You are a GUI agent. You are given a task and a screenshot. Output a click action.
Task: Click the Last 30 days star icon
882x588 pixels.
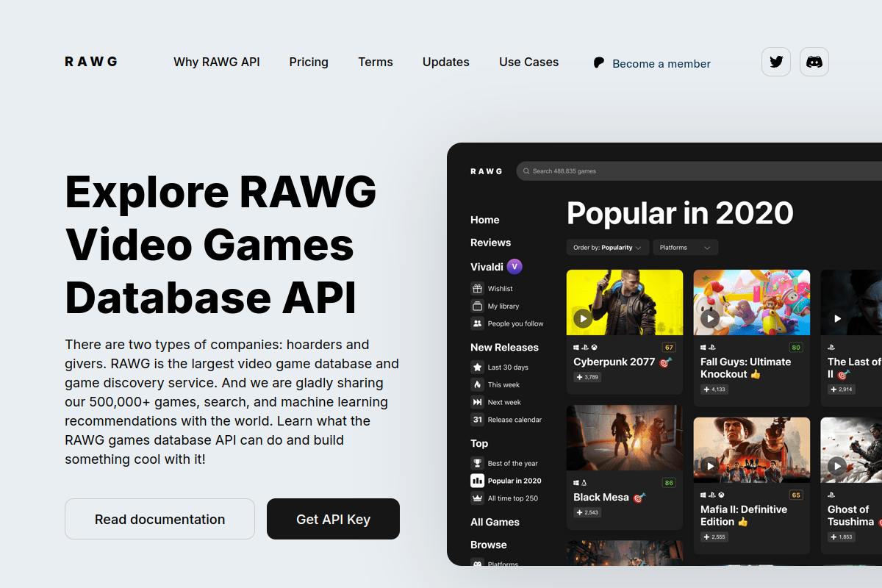(x=477, y=367)
